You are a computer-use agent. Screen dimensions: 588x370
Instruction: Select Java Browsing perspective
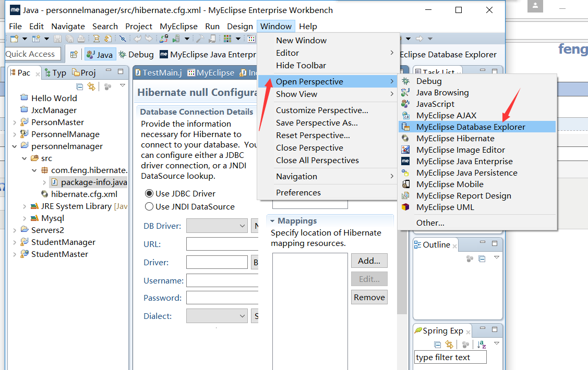pyautogui.click(x=477, y=93)
